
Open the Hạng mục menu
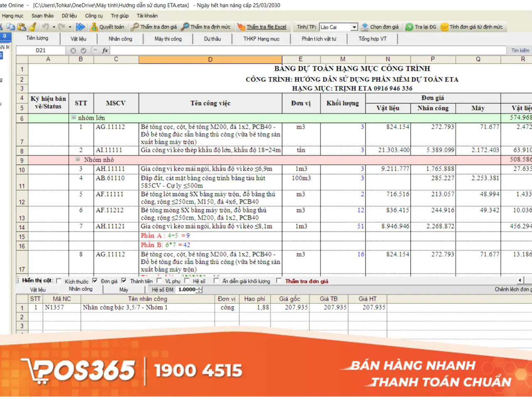click(12, 16)
